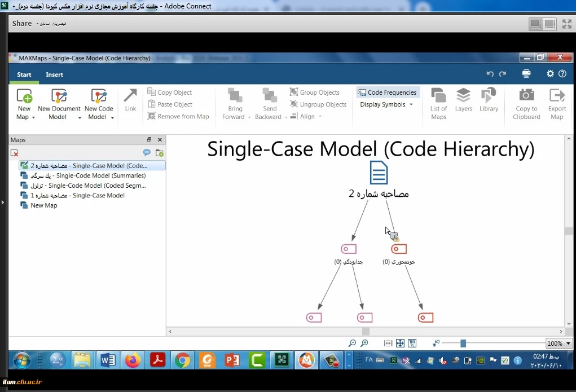Select the Single-Code Model (Summaries) map
The image size is (576, 392).
click(85, 175)
